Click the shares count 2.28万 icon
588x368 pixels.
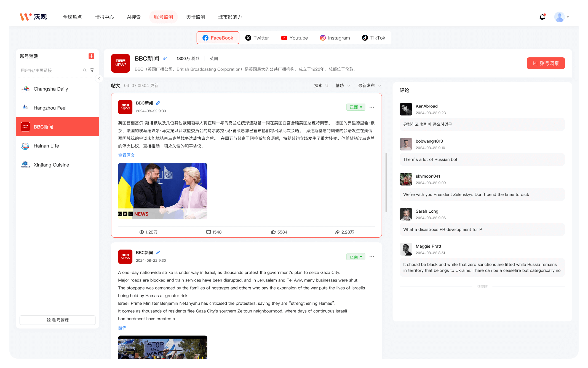click(337, 232)
